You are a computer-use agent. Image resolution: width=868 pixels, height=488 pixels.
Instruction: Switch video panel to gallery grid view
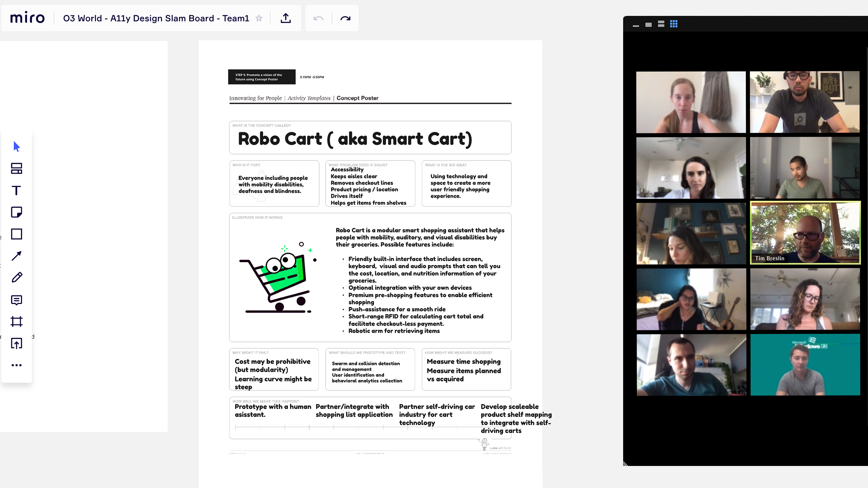pos(673,24)
